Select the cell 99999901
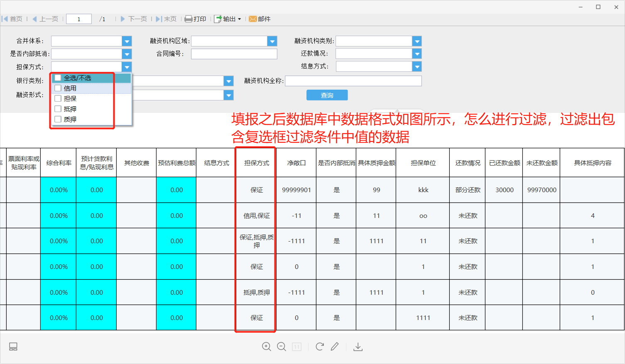 [297, 190]
